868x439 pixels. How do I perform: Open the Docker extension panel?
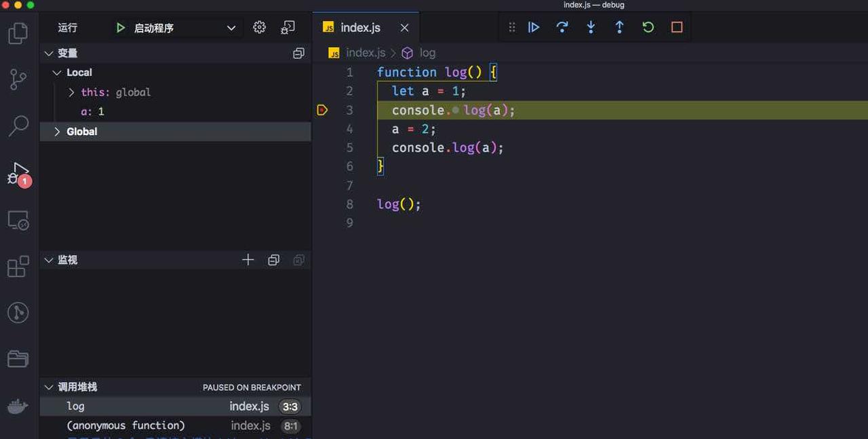pyautogui.click(x=18, y=406)
